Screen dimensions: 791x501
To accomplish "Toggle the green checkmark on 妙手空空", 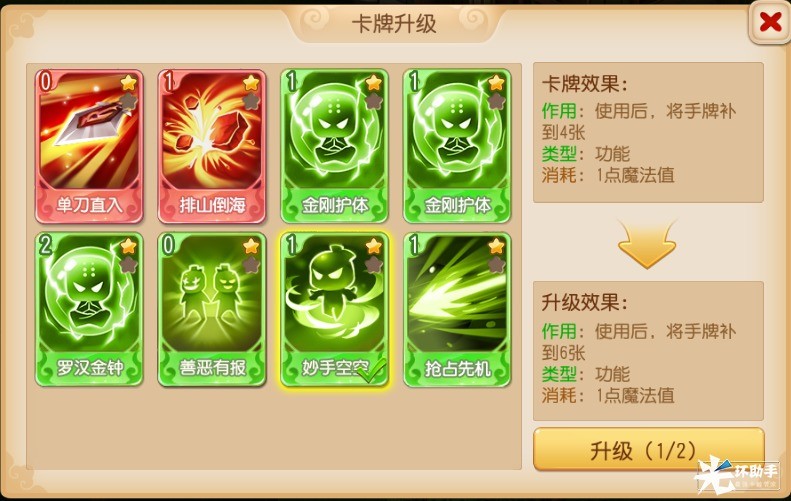I will pos(372,371).
